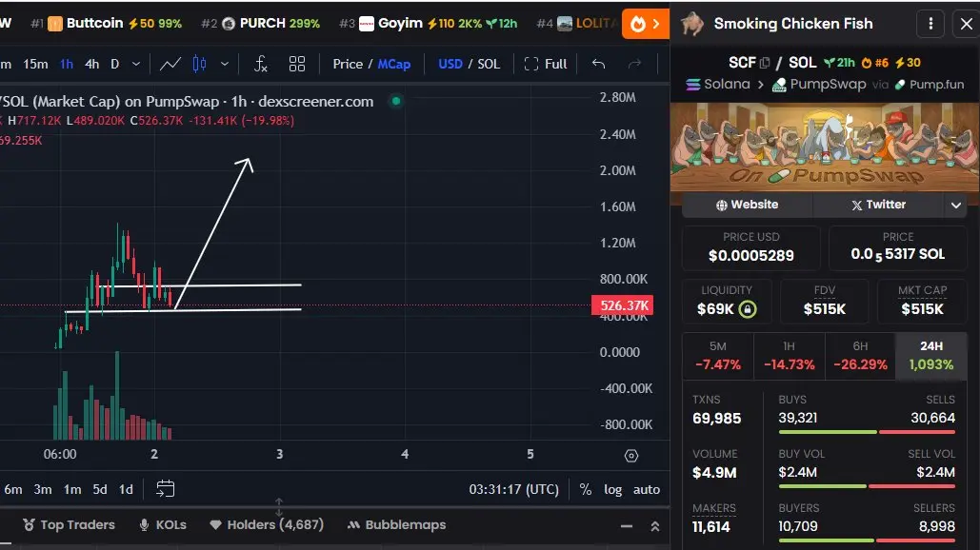Image resolution: width=980 pixels, height=550 pixels.
Task: Toggle log scale mode
Action: 612,489
